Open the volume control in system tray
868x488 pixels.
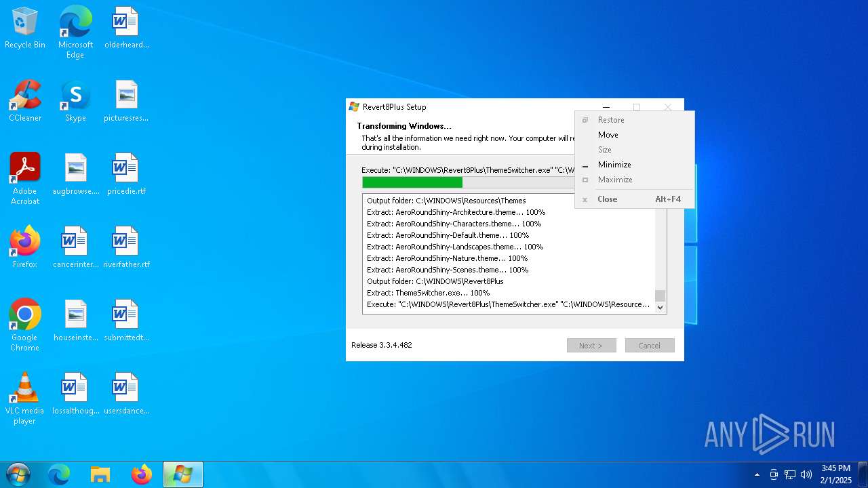(806, 474)
